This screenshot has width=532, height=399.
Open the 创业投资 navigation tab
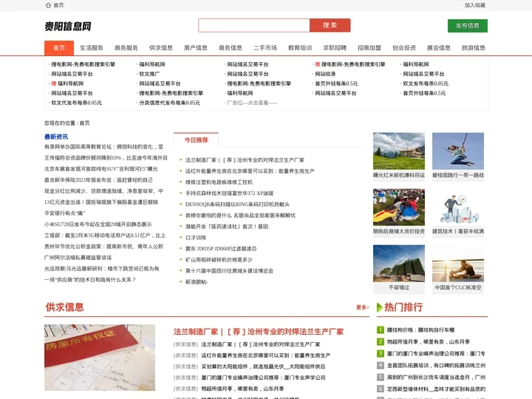(x=404, y=48)
